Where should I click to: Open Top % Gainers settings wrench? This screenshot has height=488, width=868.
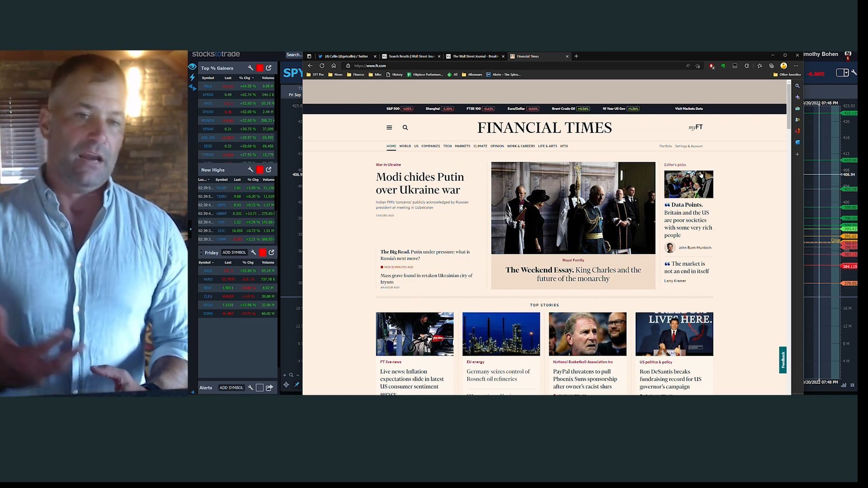[x=250, y=68]
